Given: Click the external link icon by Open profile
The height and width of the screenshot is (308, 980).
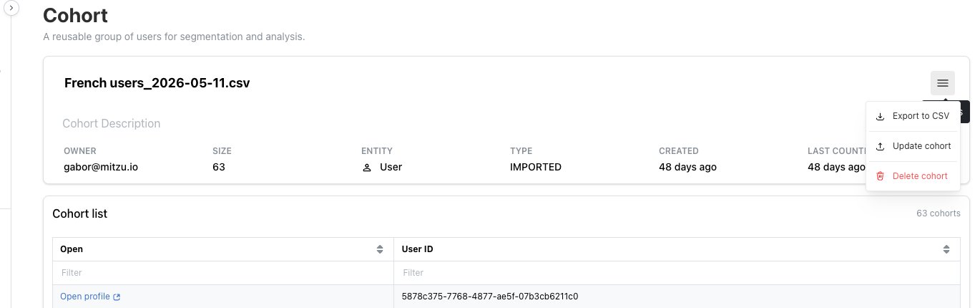Looking at the screenshot, I should [117, 297].
